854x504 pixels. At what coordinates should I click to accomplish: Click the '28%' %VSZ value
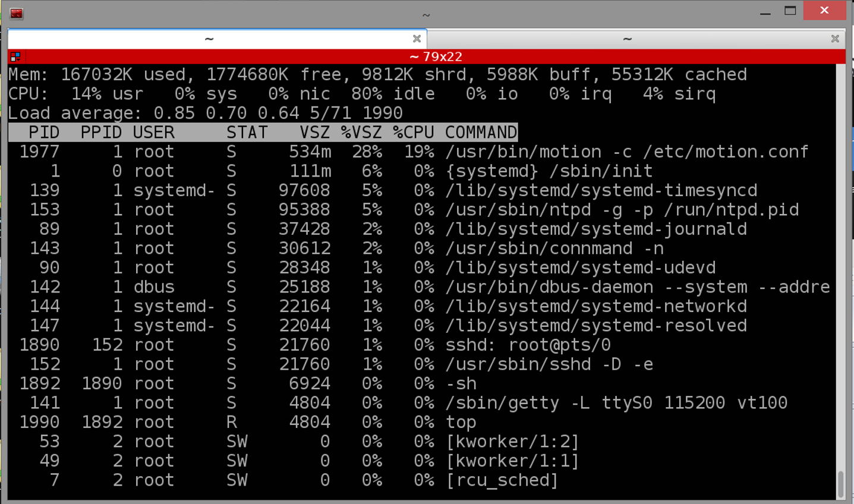point(367,152)
